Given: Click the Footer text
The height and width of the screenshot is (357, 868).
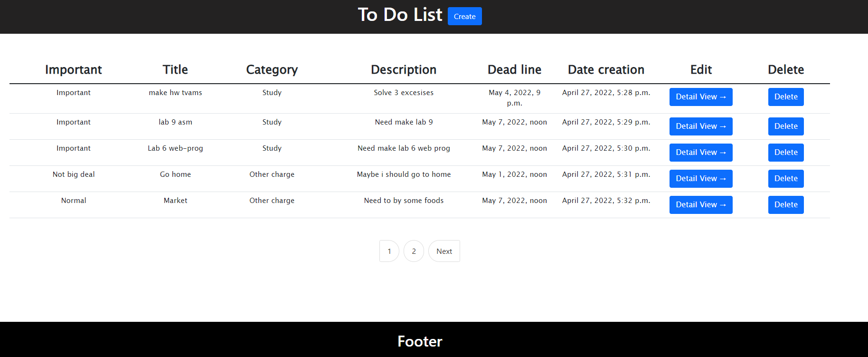Looking at the screenshot, I should point(420,341).
